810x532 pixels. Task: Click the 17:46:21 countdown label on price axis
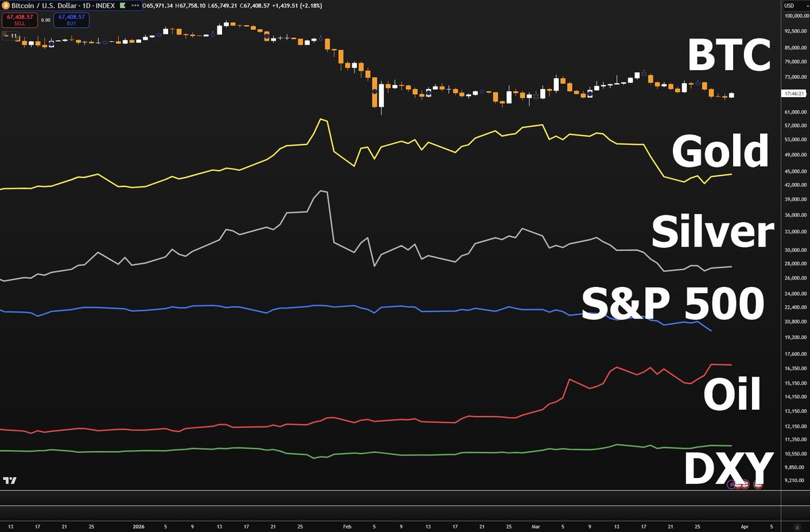794,94
